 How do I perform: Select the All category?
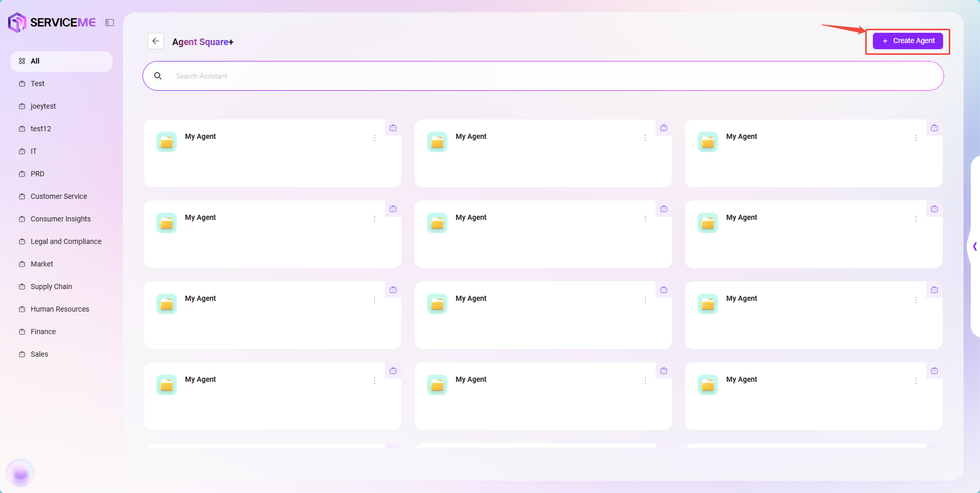pyautogui.click(x=62, y=61)
